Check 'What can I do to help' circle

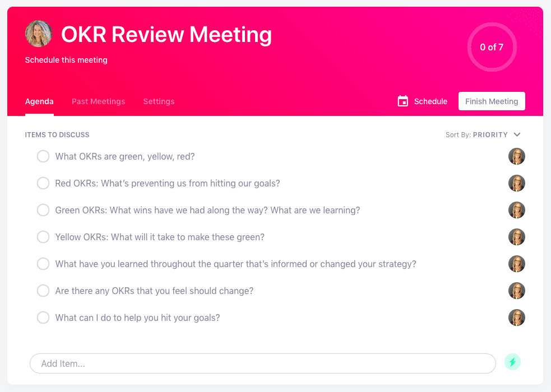tap(43, 318)
